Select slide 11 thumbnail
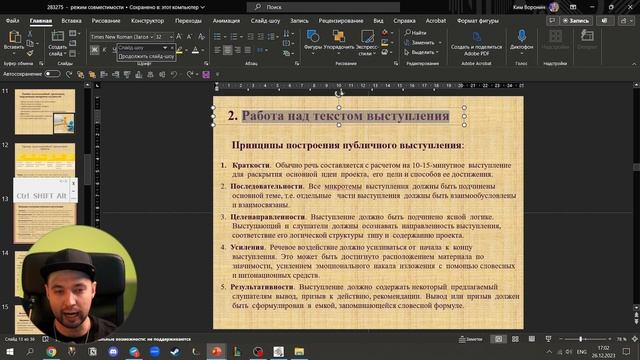The image size is (640, 360). [45, 112]
